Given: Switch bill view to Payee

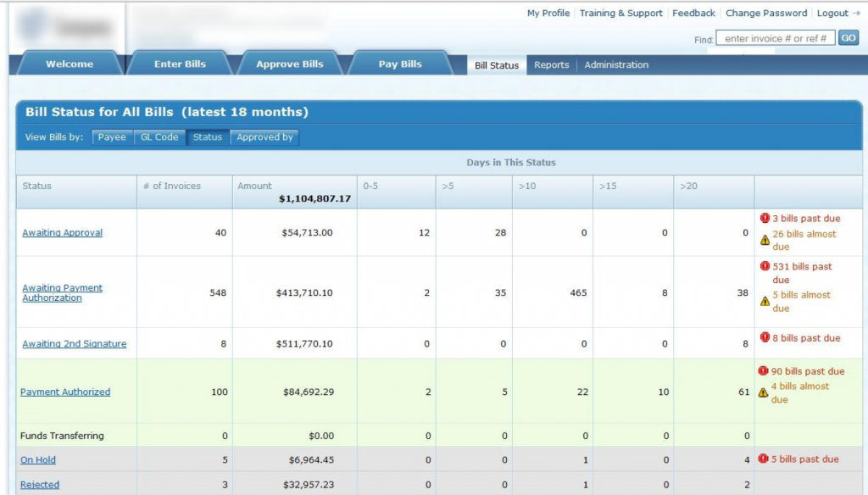Looking at the screenshot, I should click(x=112, y=136).
